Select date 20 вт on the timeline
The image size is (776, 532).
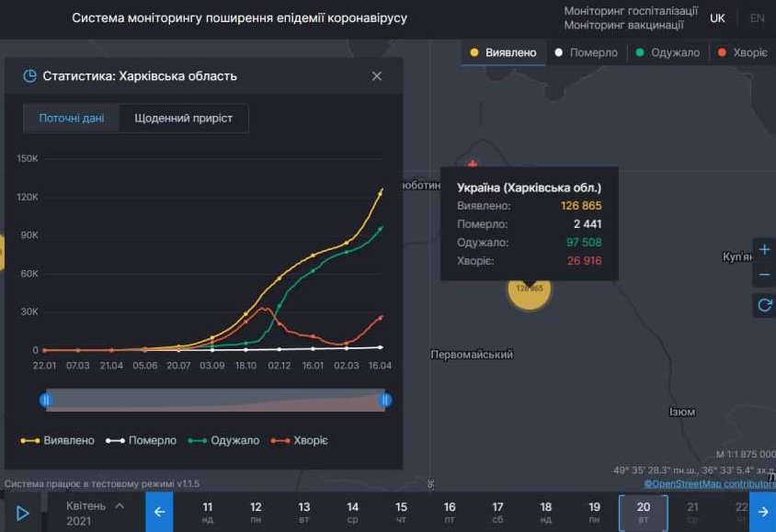(644, 511)
